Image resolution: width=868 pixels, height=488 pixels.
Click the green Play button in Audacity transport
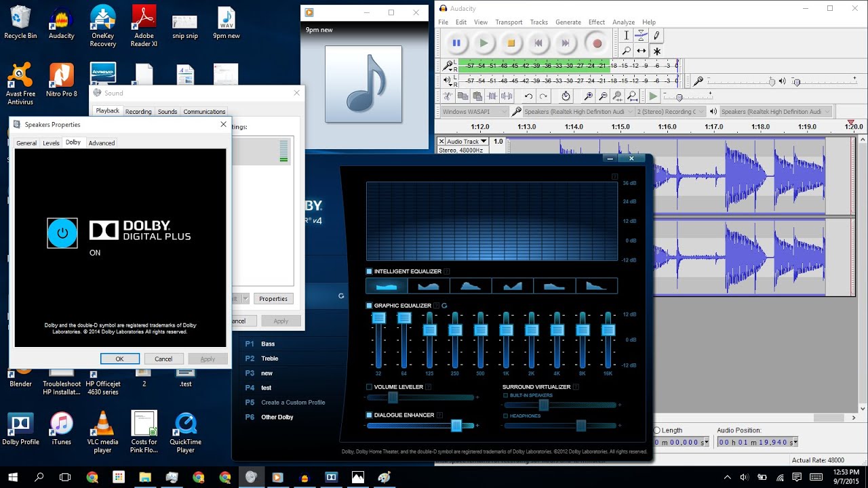[484, 43]
